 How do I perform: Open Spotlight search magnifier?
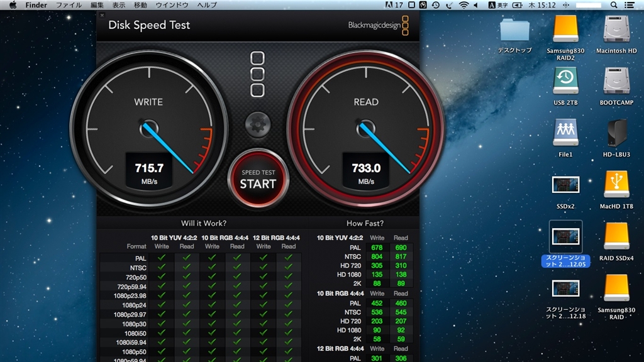tap(614, 5)
